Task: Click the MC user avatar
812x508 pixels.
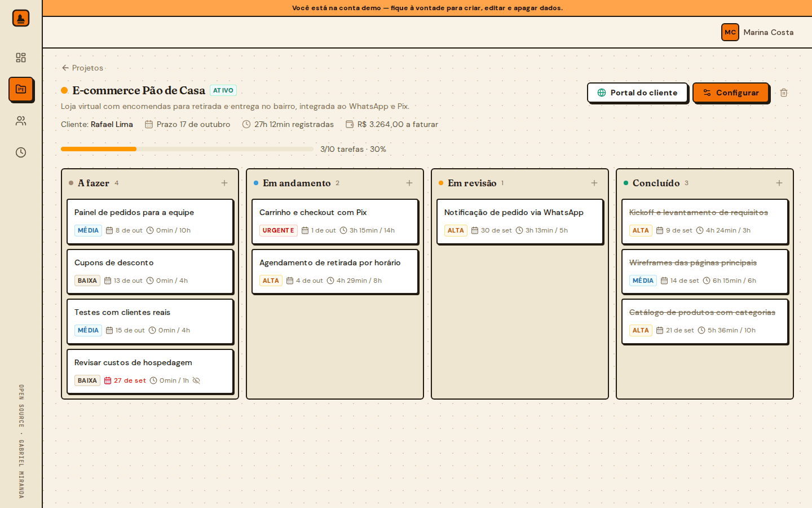Action: click(x=730, y=32)
